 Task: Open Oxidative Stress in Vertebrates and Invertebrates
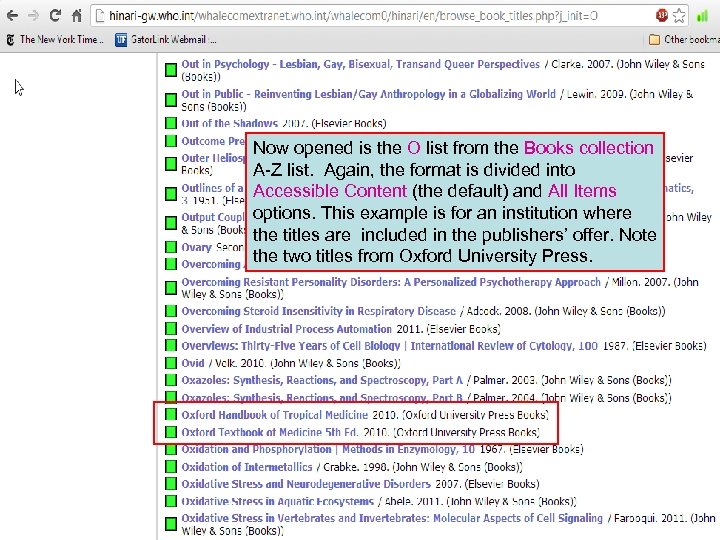(x=392, y=518)
